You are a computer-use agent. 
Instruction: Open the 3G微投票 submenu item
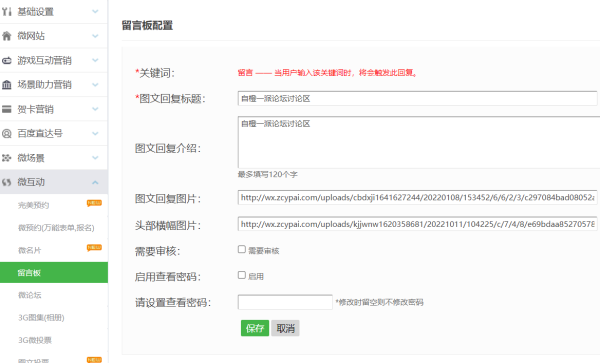click(x=34, y=340)
